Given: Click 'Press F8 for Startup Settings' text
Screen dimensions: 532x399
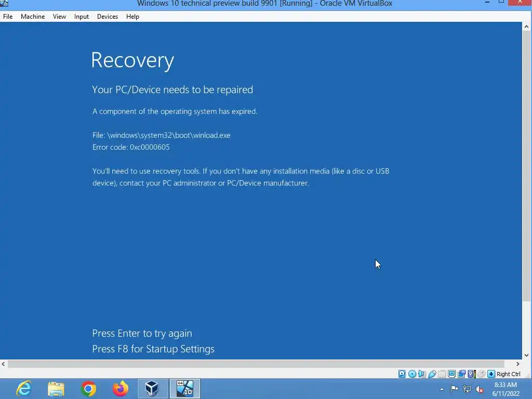Looking at the screenshot, I should point(153,349).
